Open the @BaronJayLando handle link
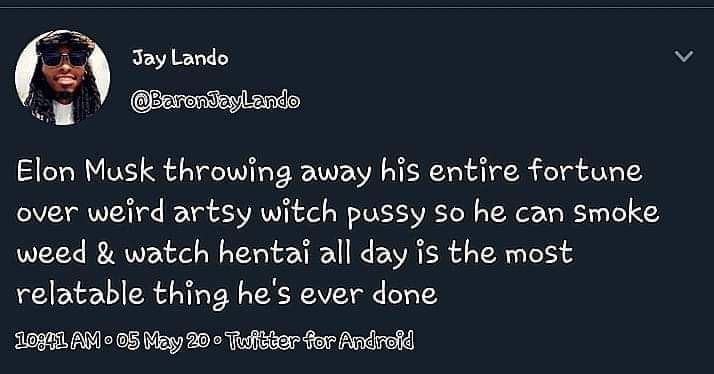This screenshot has height=374, width=714. point(215,100)
